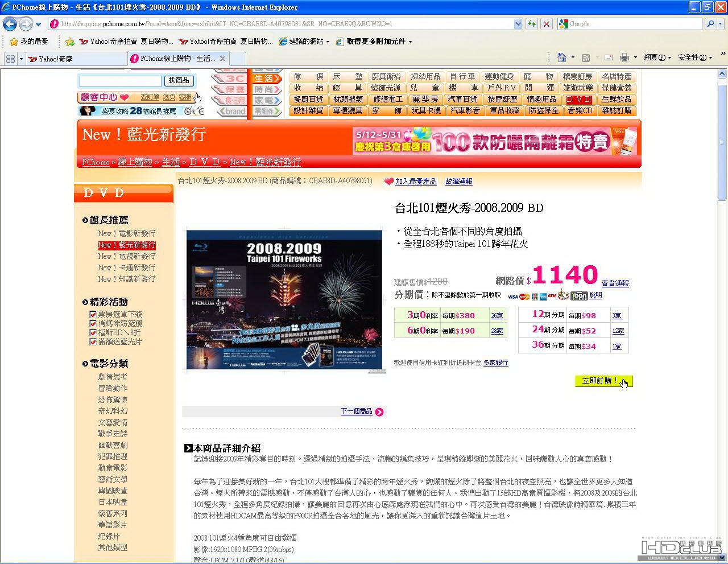Click the ibon payment icon
The width and height of the screenshot is (728, 564).
click(579, 295)
